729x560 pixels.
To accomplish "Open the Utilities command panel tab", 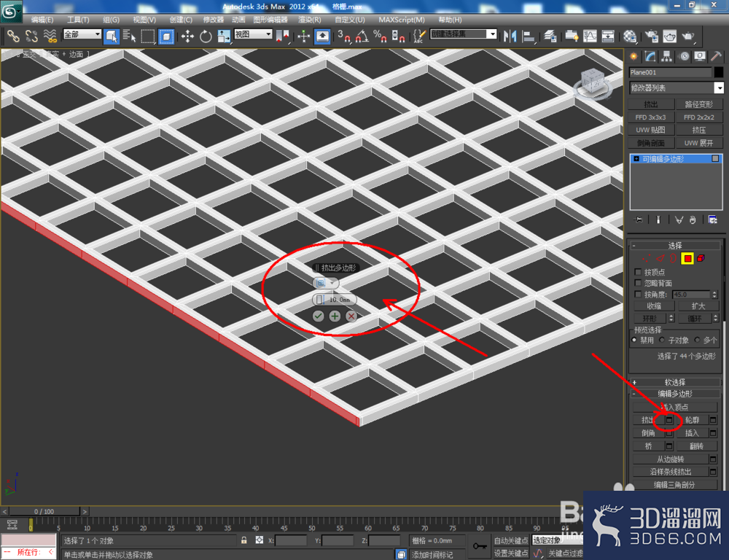I will (716, 57).
